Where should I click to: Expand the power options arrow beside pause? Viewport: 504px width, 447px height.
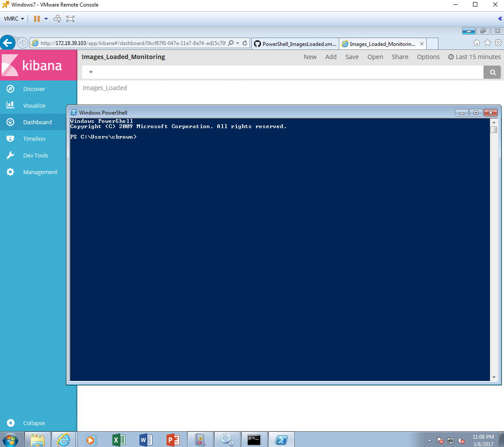(x=46, y=19)
